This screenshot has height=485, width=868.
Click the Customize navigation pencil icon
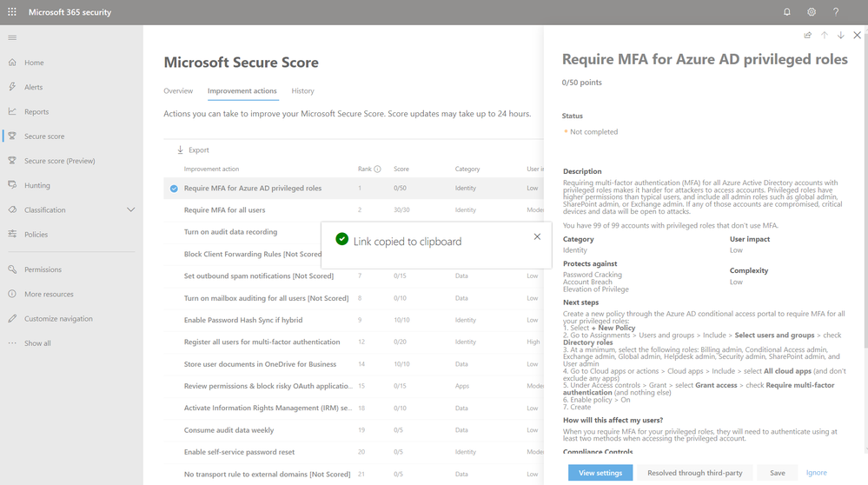(x=12, y=318)
